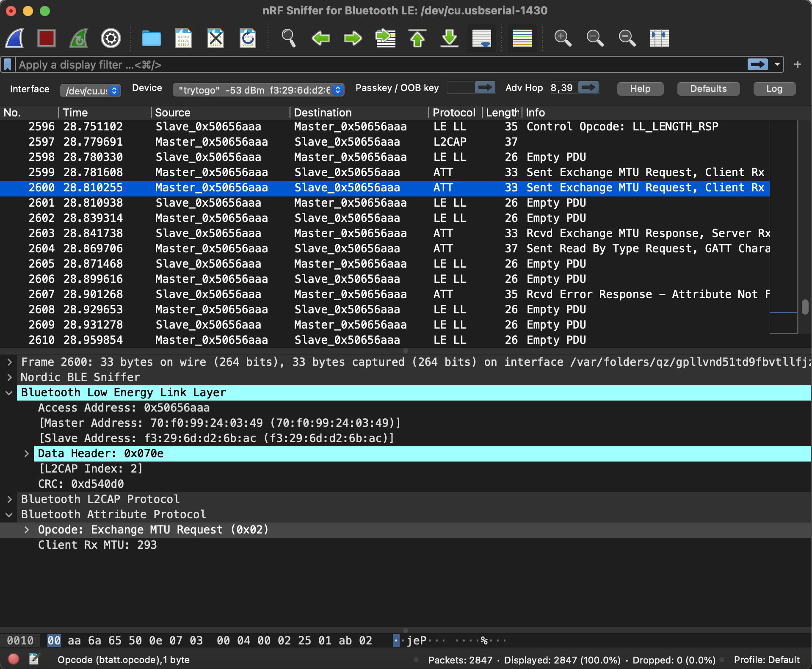Collapse Bluetooth Low Energy Link Layer
This screenshot has width=812, height=669.
(x=9, y=393)
